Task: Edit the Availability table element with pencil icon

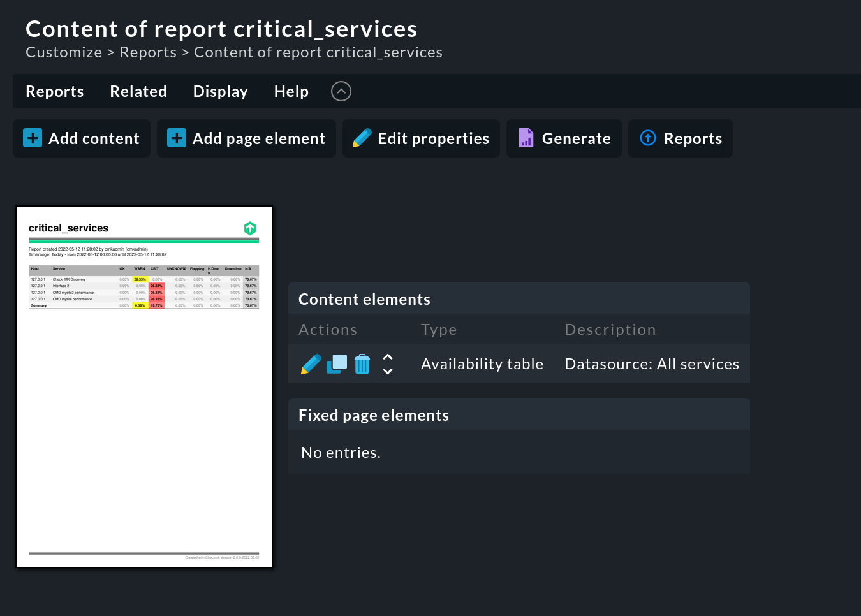Action: click(311, 363)
